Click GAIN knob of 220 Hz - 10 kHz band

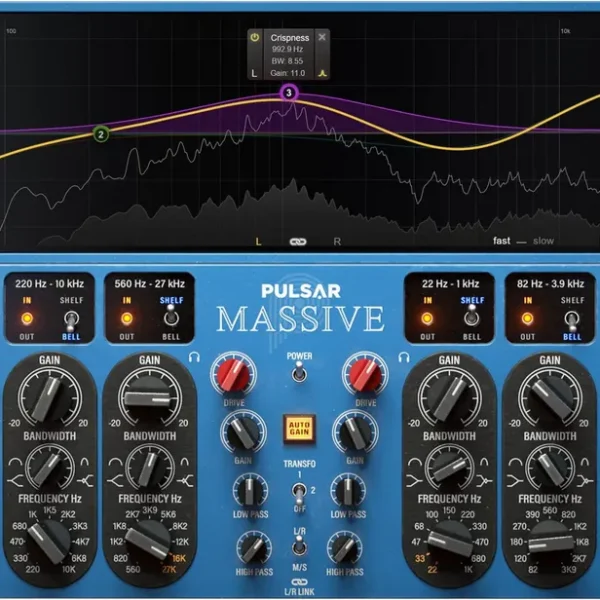(x=49, y=399)
